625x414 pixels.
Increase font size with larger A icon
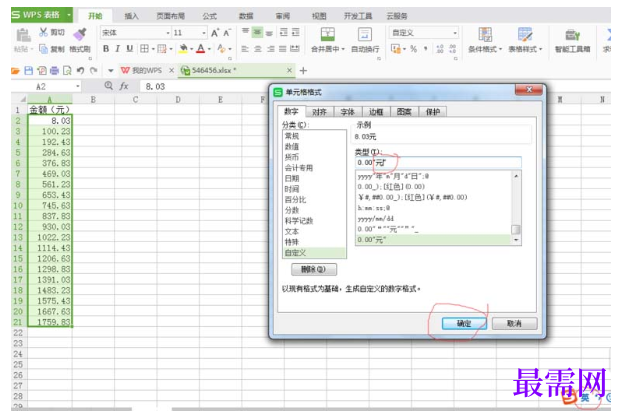[x=215, y=33]
